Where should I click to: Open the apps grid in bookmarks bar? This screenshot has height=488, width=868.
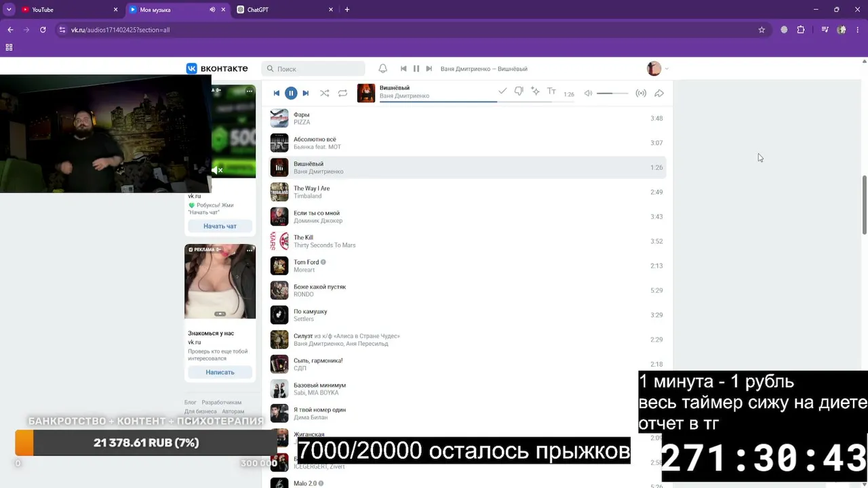[9, 47]
